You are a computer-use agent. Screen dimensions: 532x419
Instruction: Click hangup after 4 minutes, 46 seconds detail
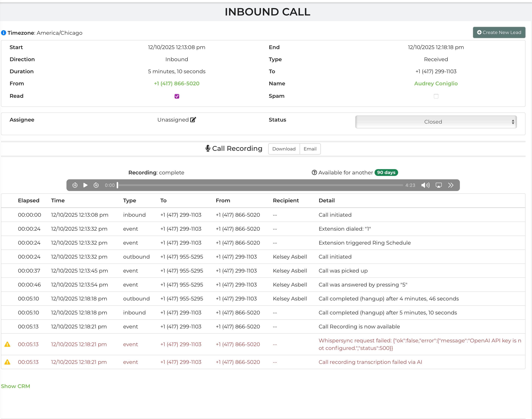click(389, 299)
